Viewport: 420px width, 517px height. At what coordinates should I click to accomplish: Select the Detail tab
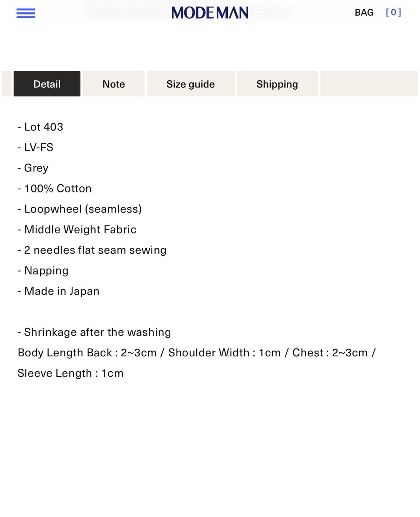[x=47, y=84]
